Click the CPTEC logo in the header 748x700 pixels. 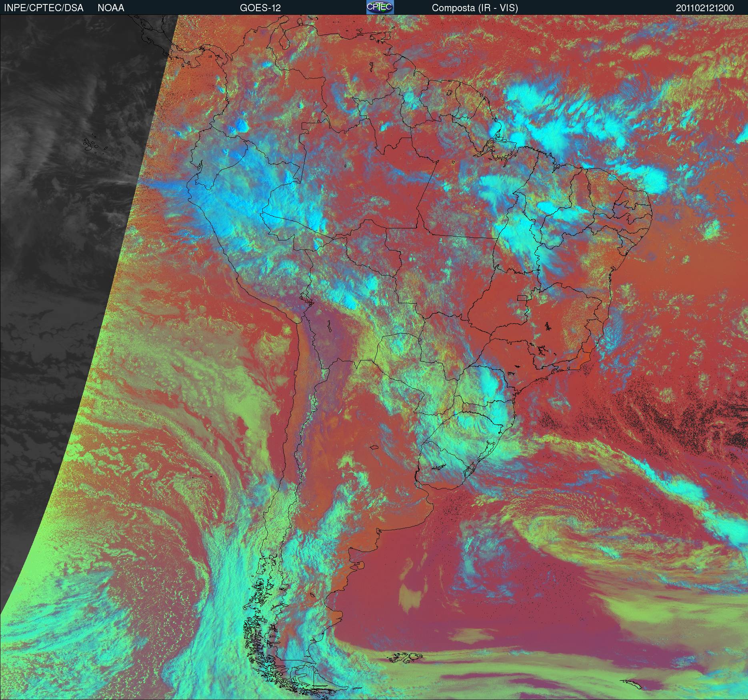[x=380, y=7]
